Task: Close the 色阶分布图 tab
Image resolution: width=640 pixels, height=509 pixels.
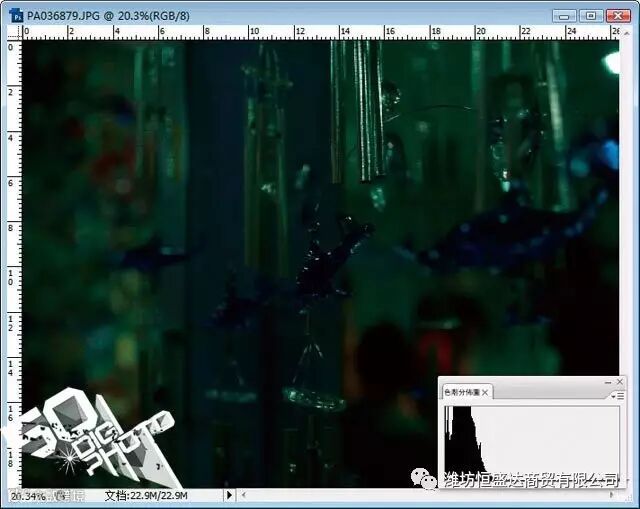Action: pos(485,392)
